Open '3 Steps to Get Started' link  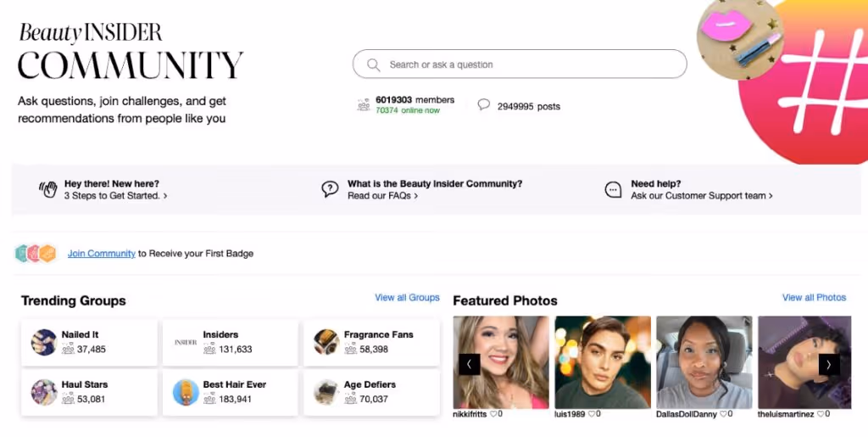pos(115,195)
